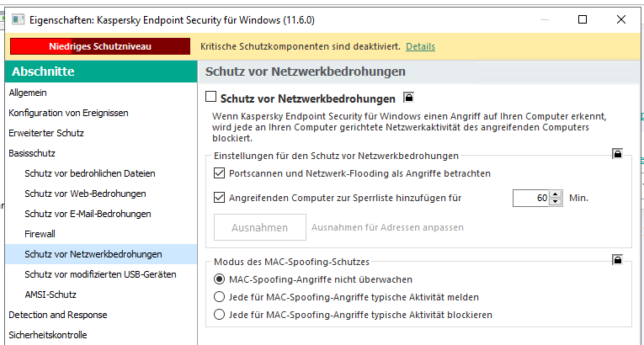This screenshot has height=345, width=644.
Task: Decrease the block minutes spinner value
Action: (x=555, y=202)
